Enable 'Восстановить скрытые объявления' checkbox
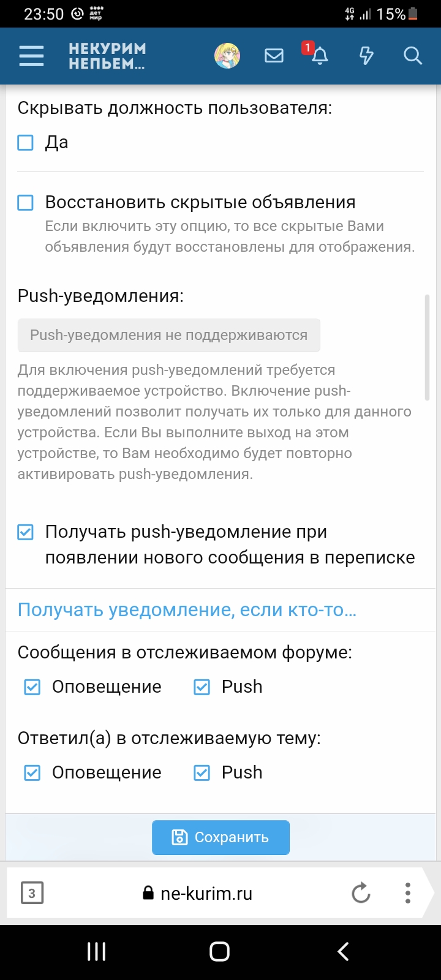The height and width of the screenshot is (980, 441). (26, 203)
